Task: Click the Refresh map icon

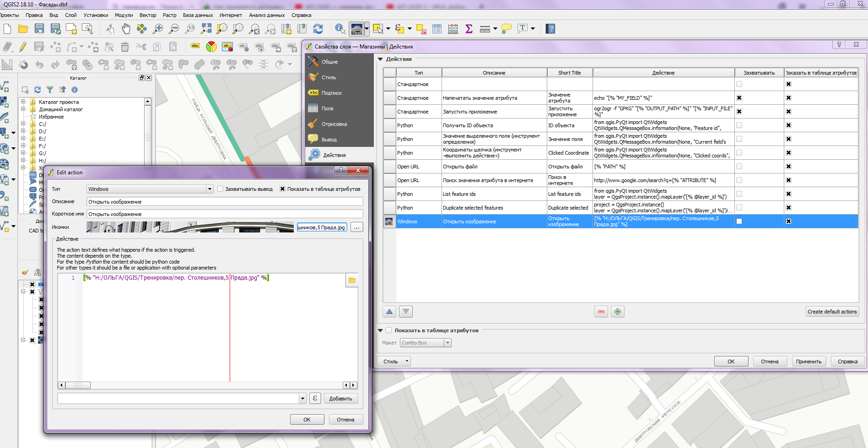Action: point(318,29)
